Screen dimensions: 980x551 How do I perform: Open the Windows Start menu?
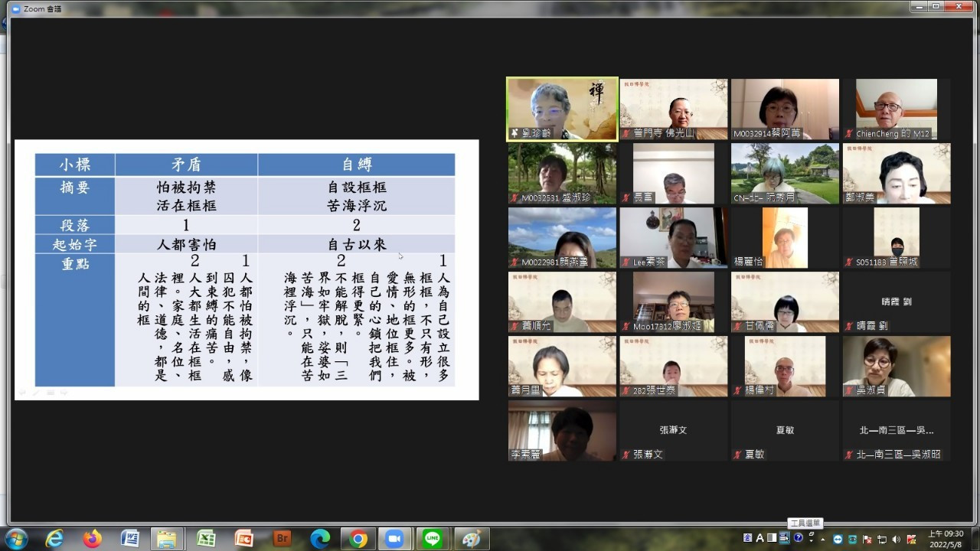point(15,539)
